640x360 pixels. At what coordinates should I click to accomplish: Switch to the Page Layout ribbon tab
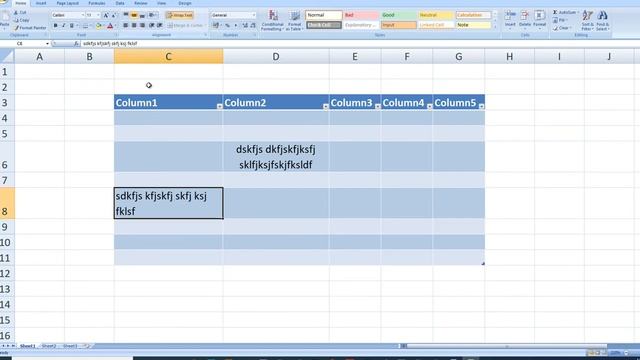click(68, 3)
